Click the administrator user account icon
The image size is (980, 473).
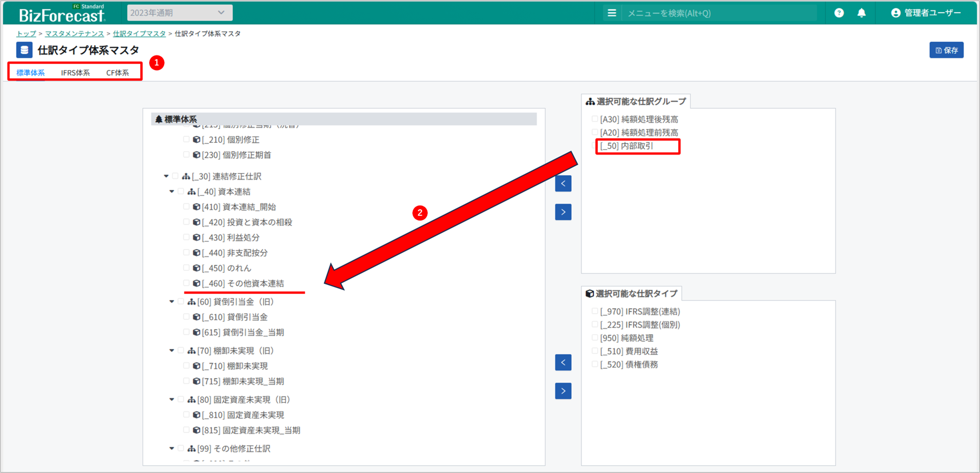895,13
